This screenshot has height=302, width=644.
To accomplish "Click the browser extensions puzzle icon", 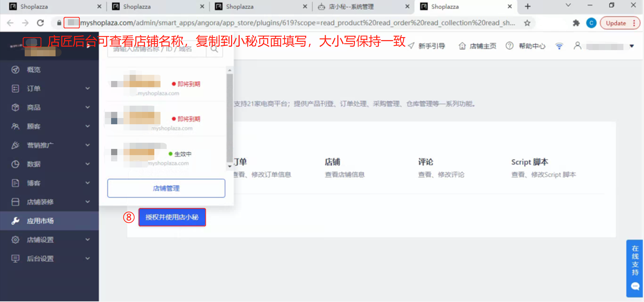I will click(576, 23).
